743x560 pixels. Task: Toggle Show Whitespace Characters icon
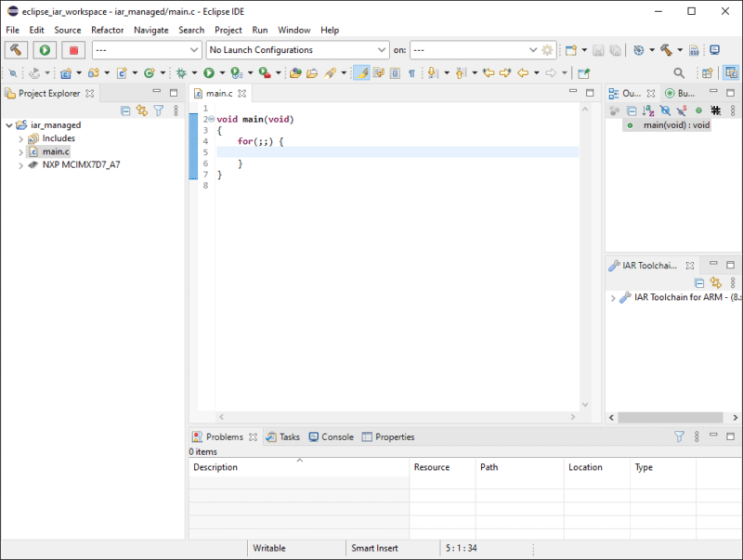pos(411,72)
